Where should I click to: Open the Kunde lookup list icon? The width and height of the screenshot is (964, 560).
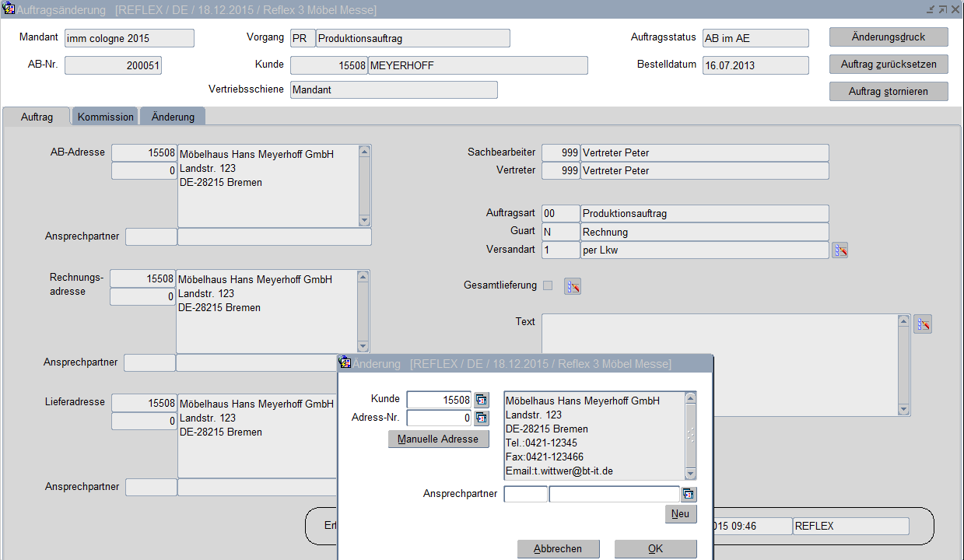coord(482,400)
